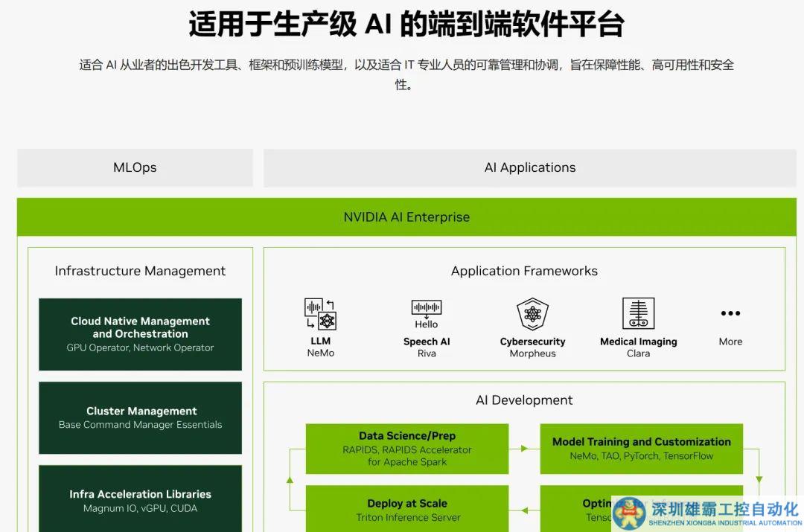Select the Cloud Native Management and Orchestration block
The image size is (804, 532).
(x=140, y=334)
